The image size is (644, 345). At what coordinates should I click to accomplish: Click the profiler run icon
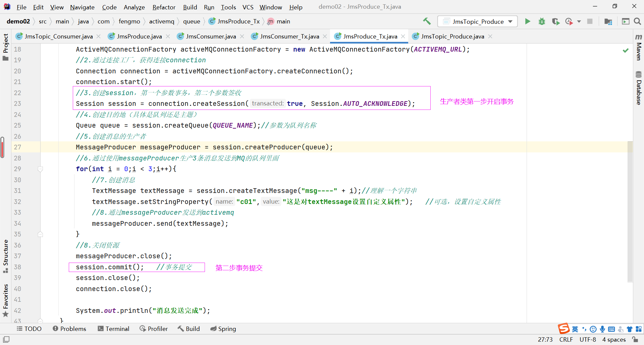tap(569, 21)
